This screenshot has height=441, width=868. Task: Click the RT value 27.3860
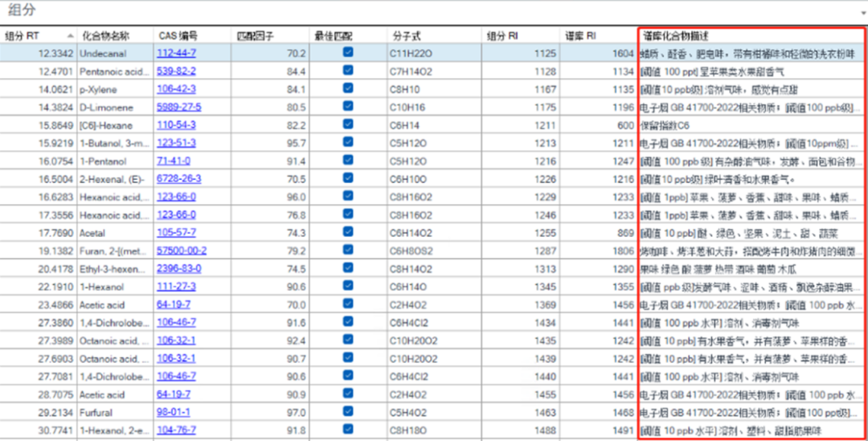(56, 323)
